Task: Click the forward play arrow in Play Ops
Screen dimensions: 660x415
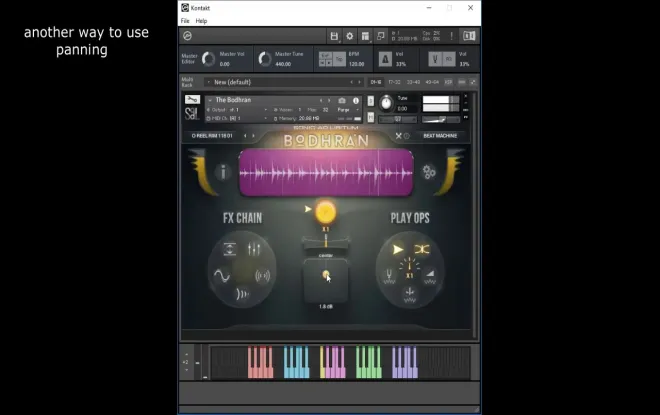Action: pyautogui.click(x=397, y=249)
